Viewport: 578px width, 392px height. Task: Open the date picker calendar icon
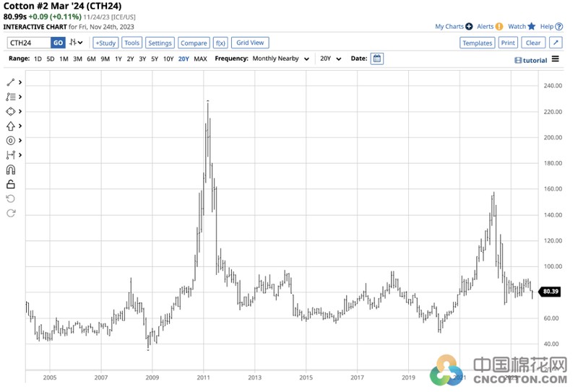pyautogui.click(x=376, y=58)
